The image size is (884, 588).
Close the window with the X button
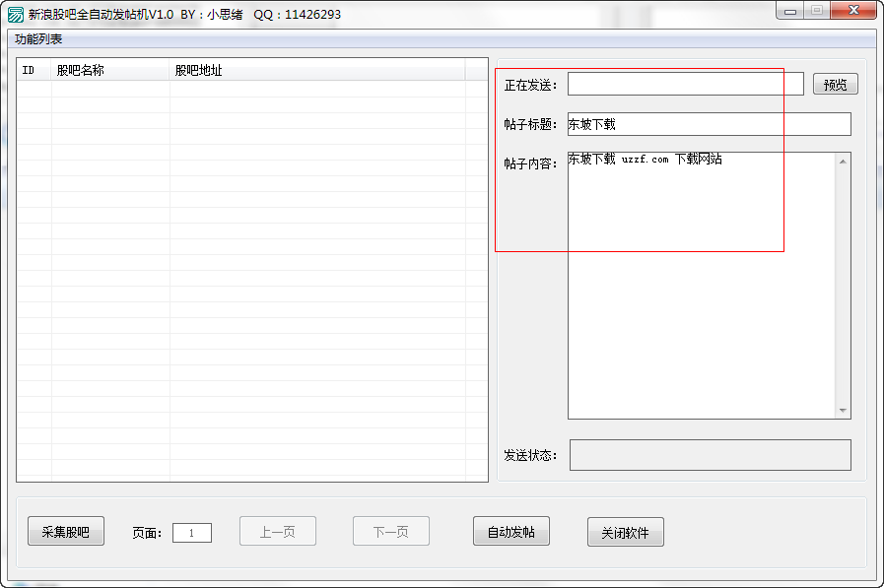(x=853, y=10)
